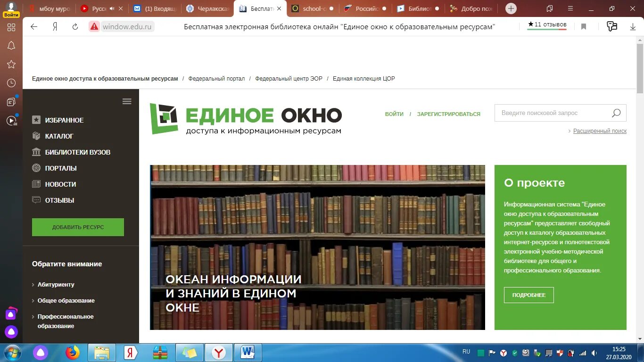Open КАТАЛОГ menu item
Viewport: 644px width, 362px height.
tap(59, 136)
